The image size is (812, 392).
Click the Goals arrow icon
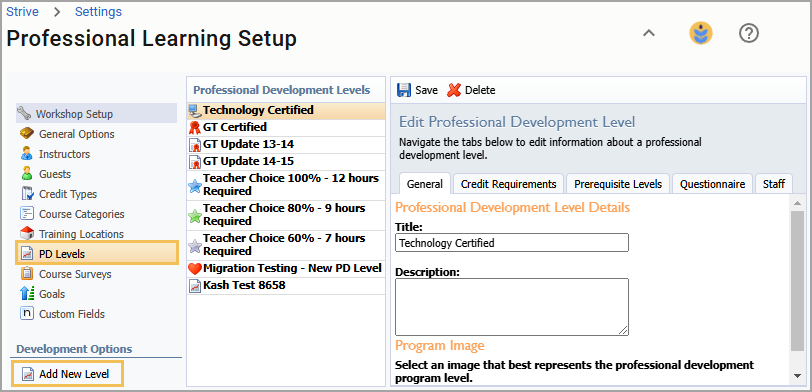click(27, 294)
